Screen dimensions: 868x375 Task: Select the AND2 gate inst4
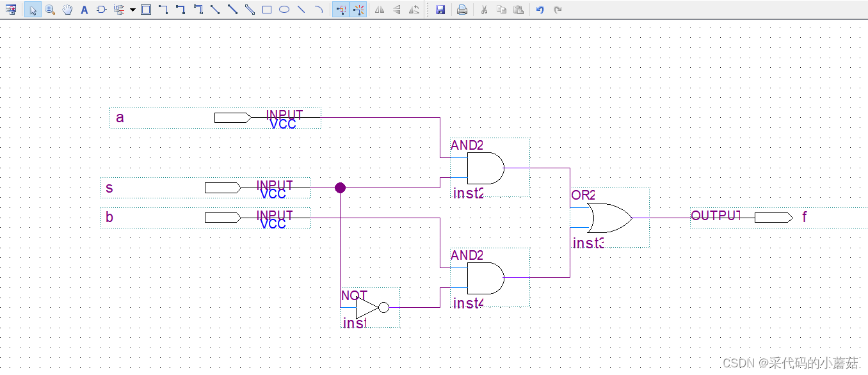click(x=485, y=278)
